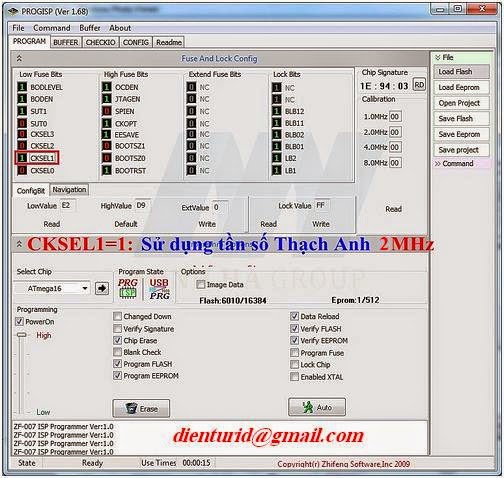Click the Save Flash button
This screenshot has height=478, width=504.
pyautogui.click(x=462, y=119)
